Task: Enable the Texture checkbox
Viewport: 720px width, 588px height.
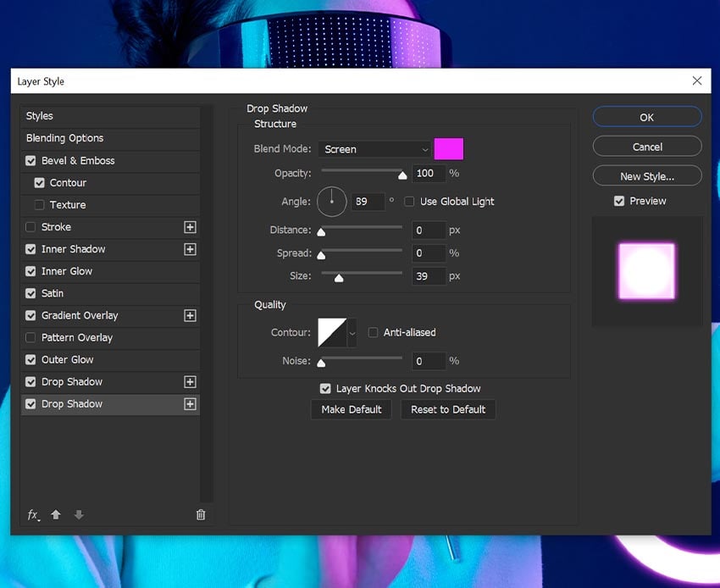Action: coord(40,205)
